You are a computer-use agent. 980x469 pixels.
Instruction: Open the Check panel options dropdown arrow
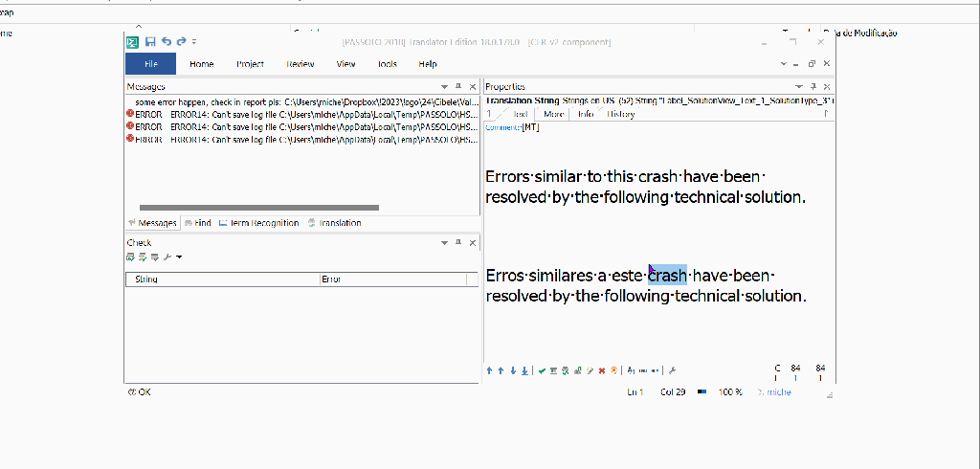tap(444, 242)
